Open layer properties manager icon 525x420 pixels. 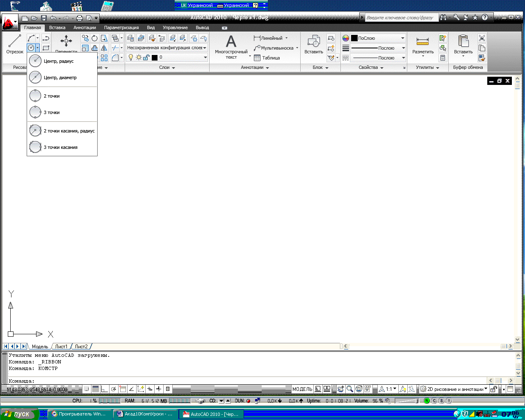coord(130,38)
